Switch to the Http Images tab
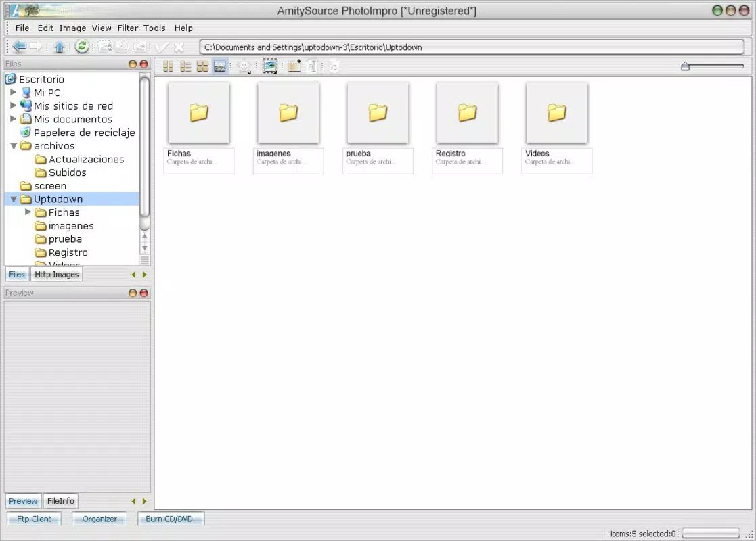The width and height of the screenshot is (756, 541). pyautogui.click(x=56, y=274)
